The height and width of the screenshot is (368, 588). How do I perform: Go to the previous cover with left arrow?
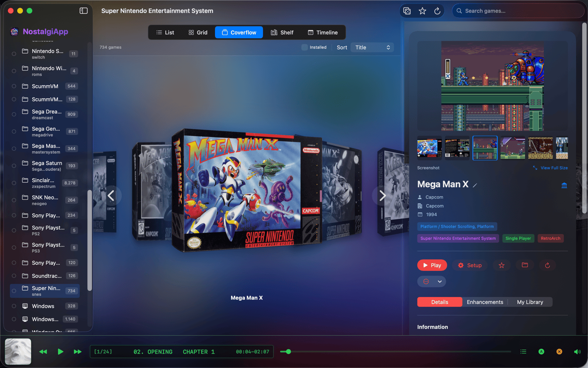coord(111,195)
